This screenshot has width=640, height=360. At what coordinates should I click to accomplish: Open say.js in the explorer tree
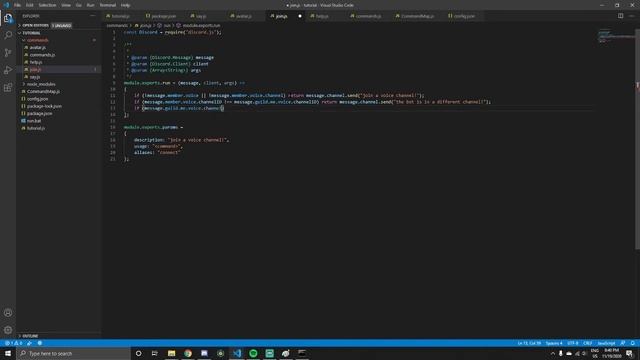coord(35,77)
